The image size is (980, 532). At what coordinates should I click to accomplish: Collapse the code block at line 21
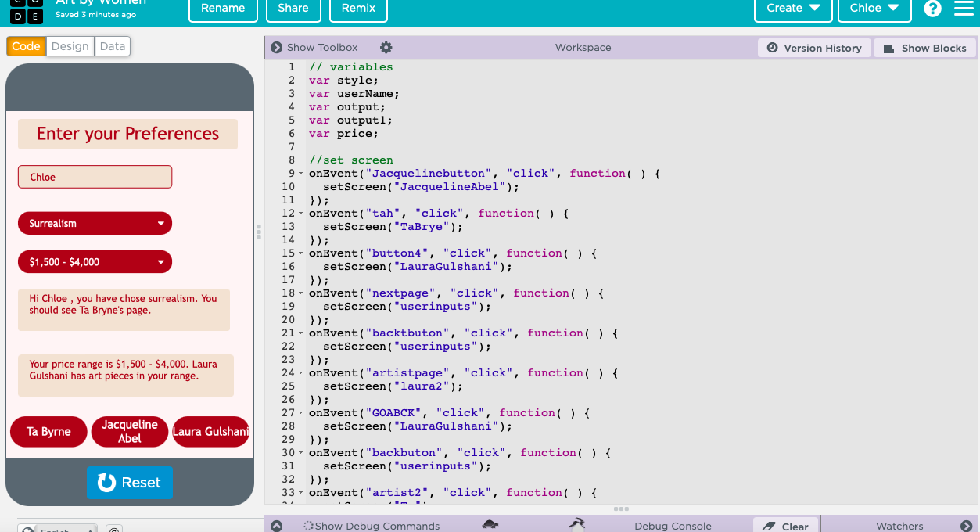[x=302, y=333]
